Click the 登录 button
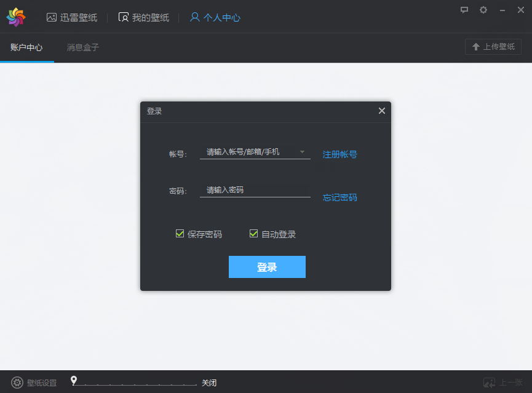532x393 pixels. click(267, 267)
